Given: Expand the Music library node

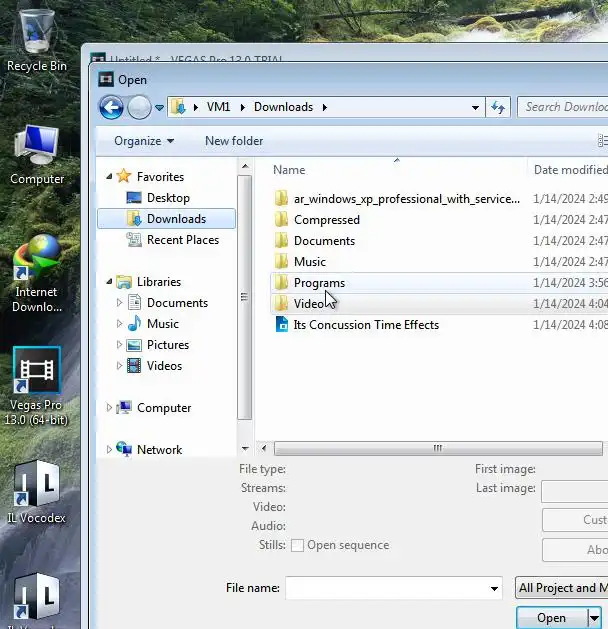Looking at the screenshot, I should pos(119,323).
